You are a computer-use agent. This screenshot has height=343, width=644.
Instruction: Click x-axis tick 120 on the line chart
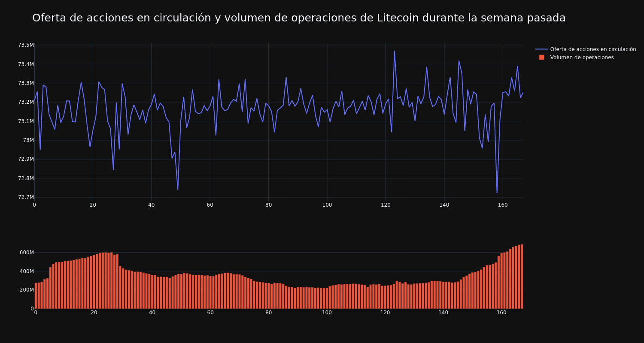(x=386, y=205)
